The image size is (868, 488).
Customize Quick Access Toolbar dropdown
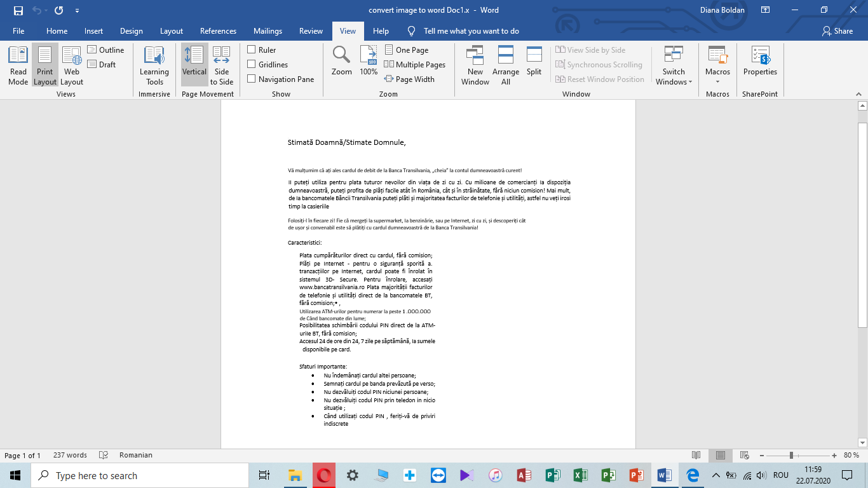pos(77,10)
